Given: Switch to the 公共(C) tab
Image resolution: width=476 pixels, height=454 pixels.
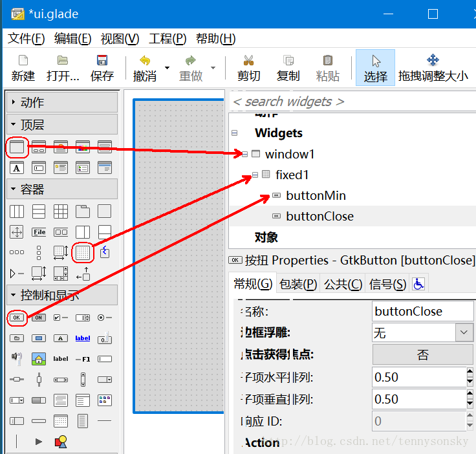Looking at the screenshot, I should click(343, 284).
